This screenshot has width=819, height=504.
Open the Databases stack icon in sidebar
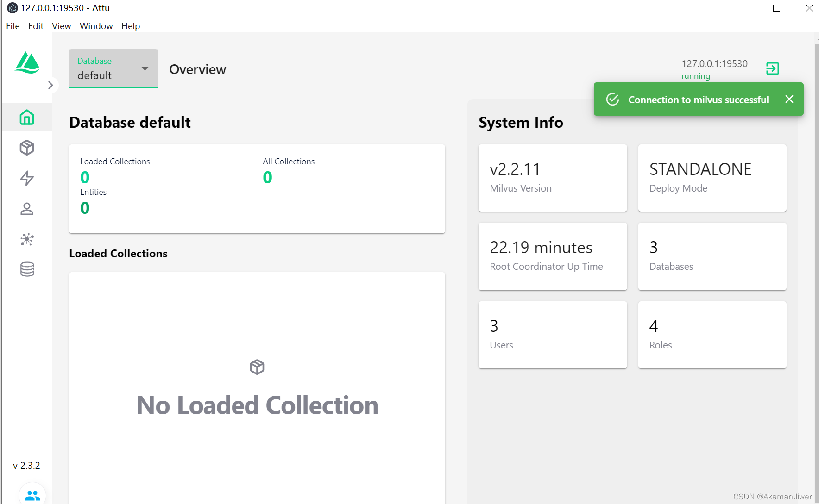[27, 269]
